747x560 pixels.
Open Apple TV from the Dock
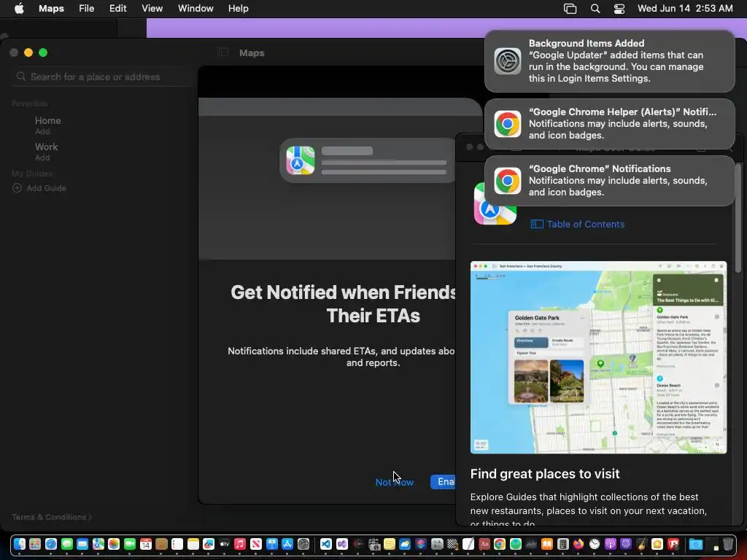(225, 544)
